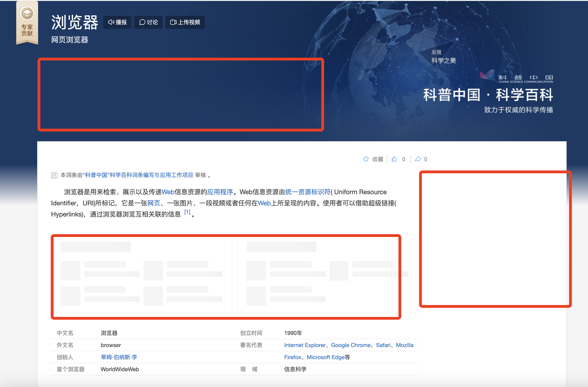
Task: Open the Safari link
Action: (383, 345)
